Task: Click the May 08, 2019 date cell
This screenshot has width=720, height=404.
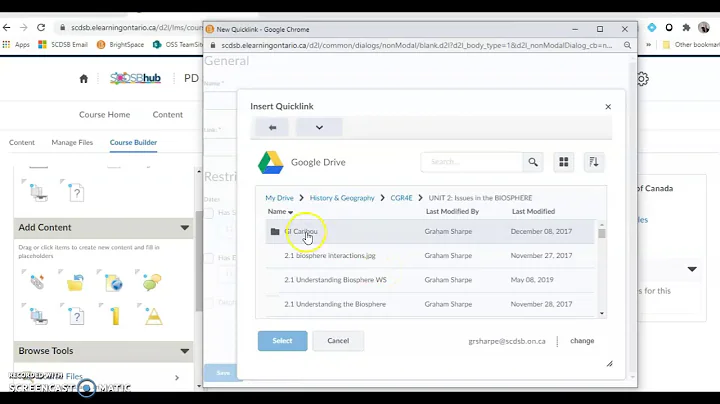Action: 532,280
